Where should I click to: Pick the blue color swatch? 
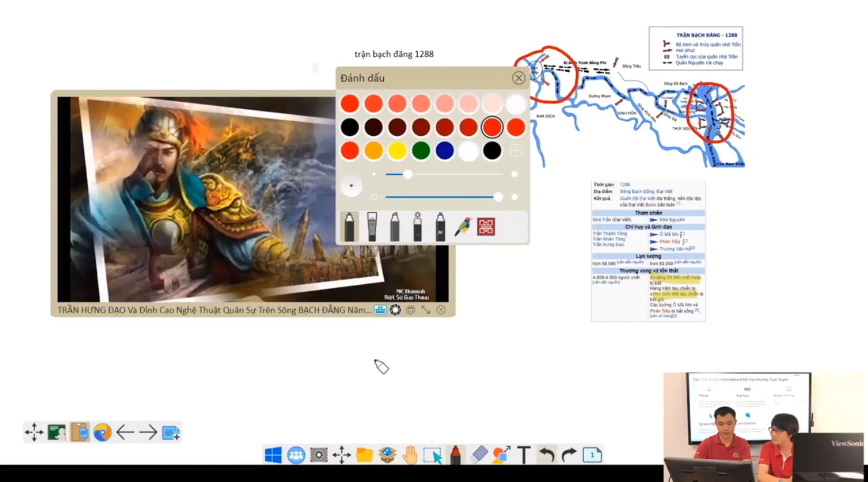tap(445, 150)
